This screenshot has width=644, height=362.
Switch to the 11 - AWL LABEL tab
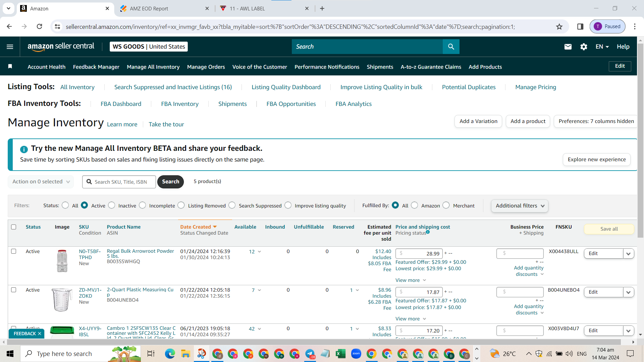tap(264, 8)
